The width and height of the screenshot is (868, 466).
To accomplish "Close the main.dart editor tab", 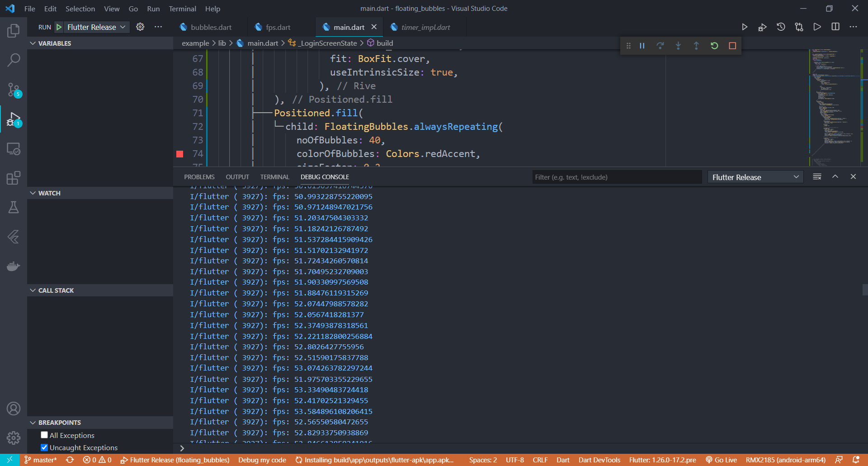I will coord(374,27).
